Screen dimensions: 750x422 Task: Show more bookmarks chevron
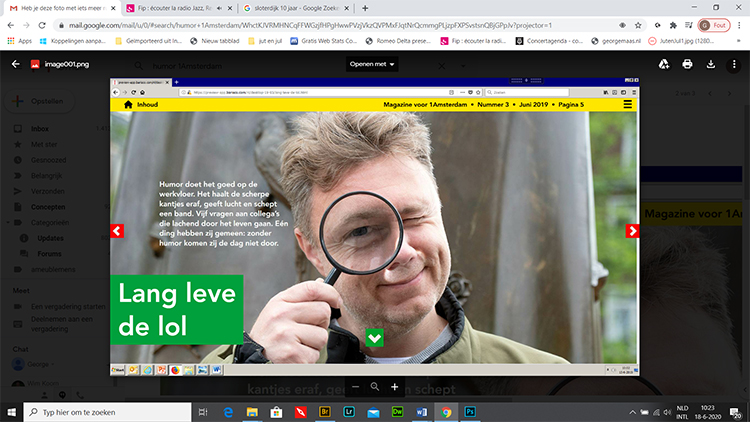[x=739, y=41]
